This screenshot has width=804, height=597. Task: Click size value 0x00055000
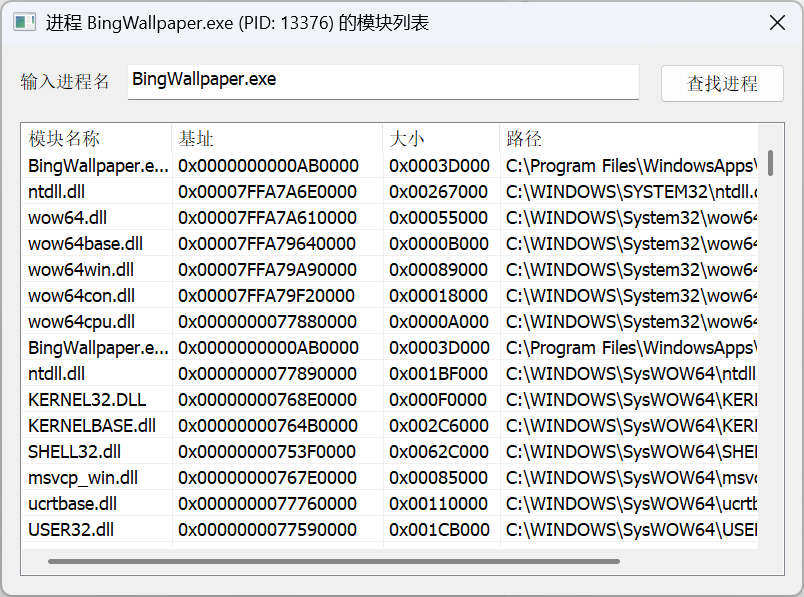pyautogui.click(x=438, y=218)
